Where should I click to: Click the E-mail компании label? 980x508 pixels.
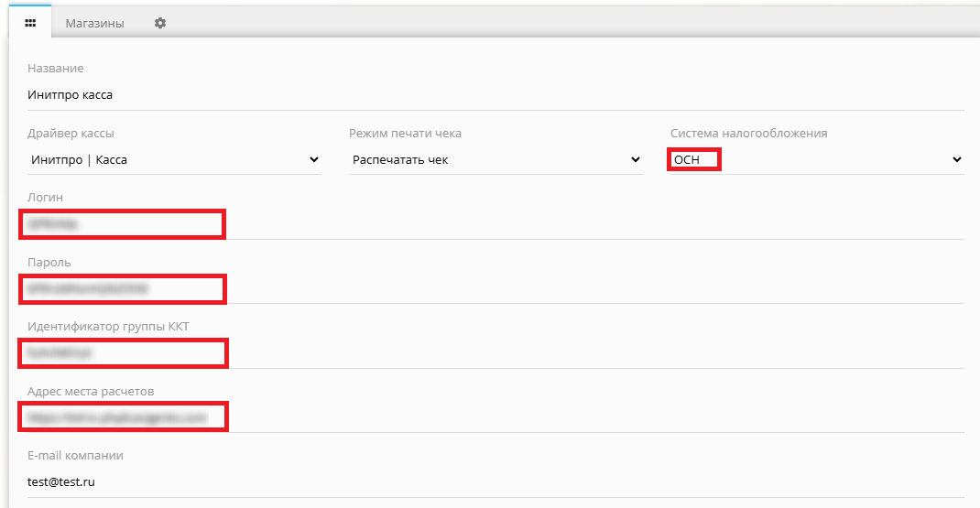click(x=75, y=456)
